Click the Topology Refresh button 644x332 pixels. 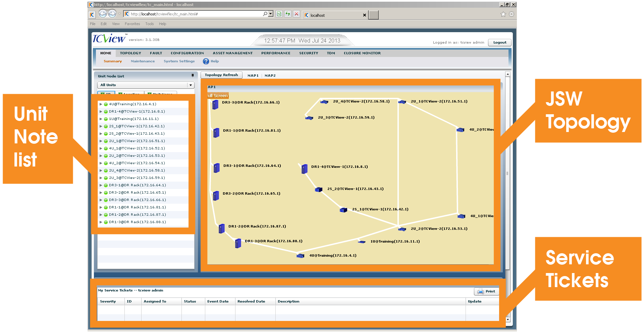pyautogui.click(x=221, y=75)
